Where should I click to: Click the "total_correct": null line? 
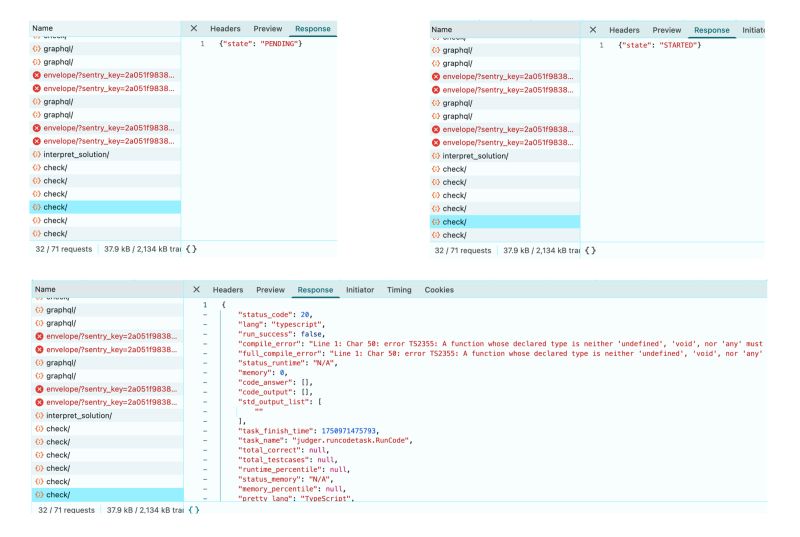[x=283, y=450]
